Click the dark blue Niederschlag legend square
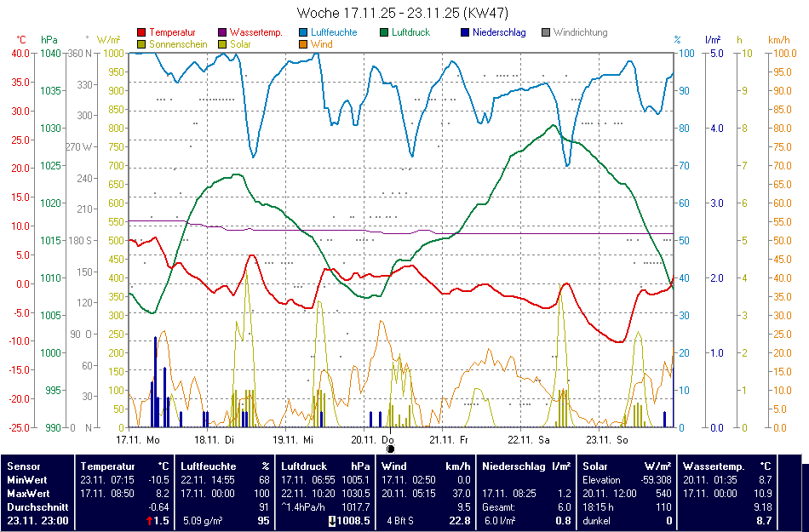 tap(466, 32)
